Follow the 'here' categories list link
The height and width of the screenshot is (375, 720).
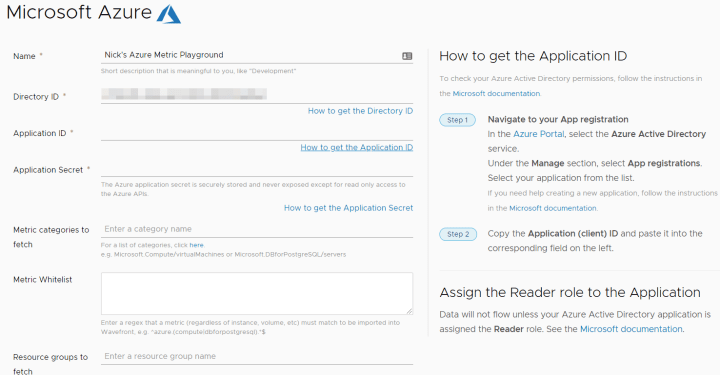pyautogui.click(x=196, y=245)
